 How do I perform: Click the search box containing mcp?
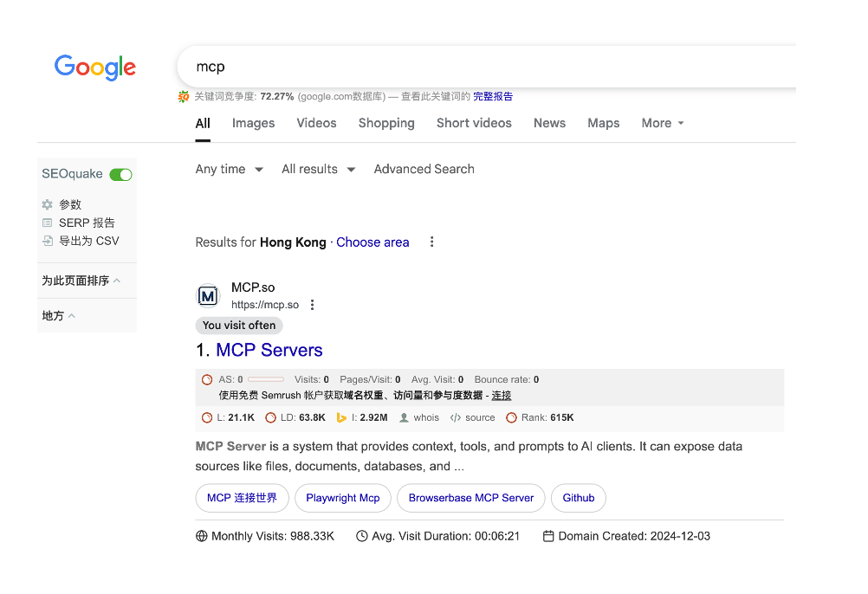point(486,67)
